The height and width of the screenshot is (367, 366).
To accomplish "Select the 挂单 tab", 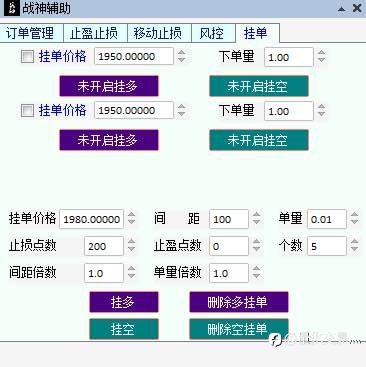I will 257,33.
